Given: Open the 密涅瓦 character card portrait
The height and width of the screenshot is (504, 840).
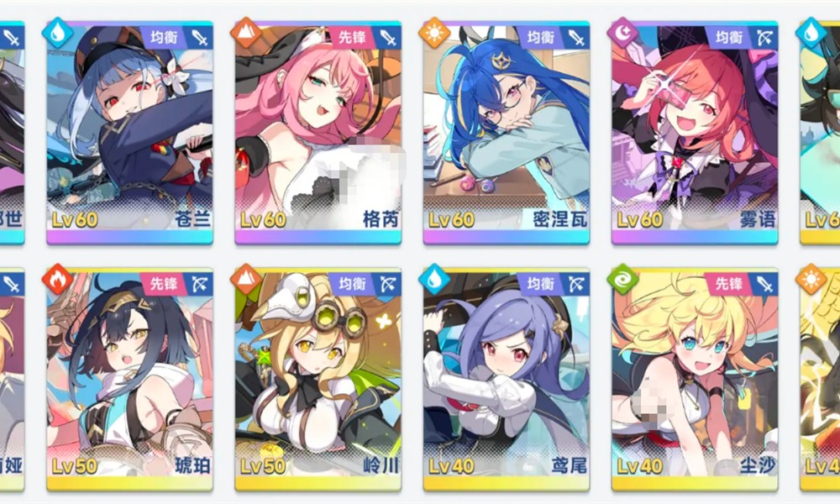Looking at the screenshot, I should coord(507,133).
